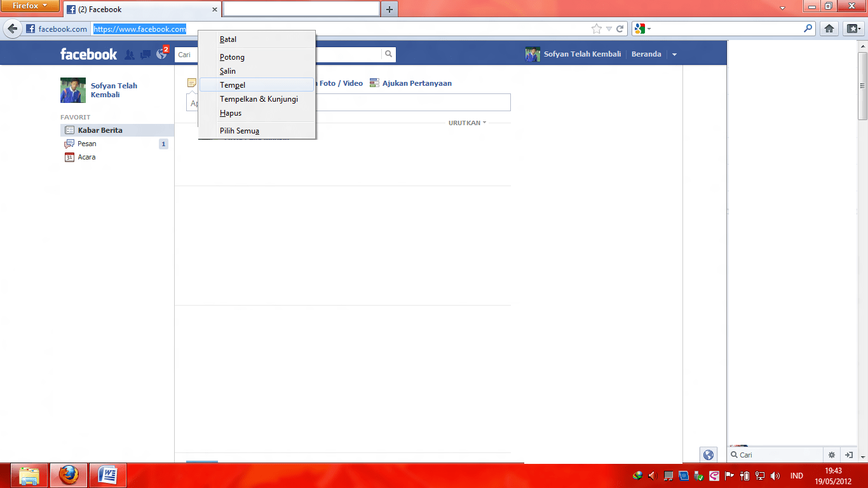Click Internet Download Manager tray icon
This screenshot has width=868, height=488.
tap(637, 475)
